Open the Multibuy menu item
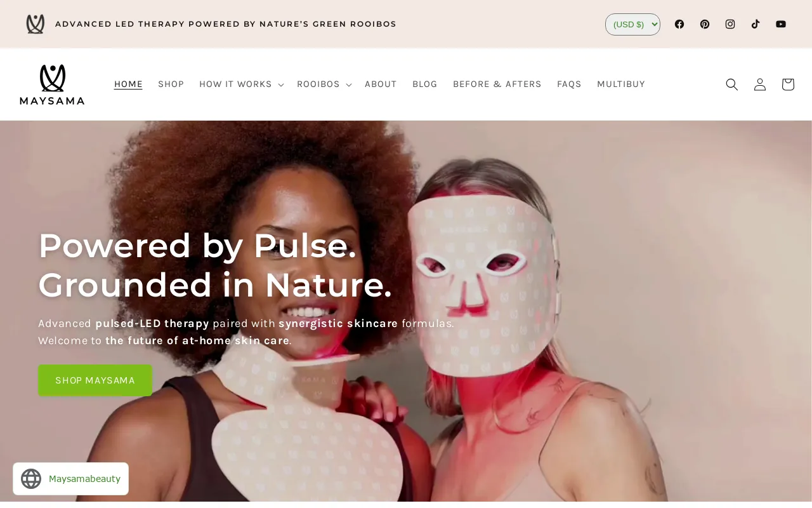 click(x=621, y=84)
